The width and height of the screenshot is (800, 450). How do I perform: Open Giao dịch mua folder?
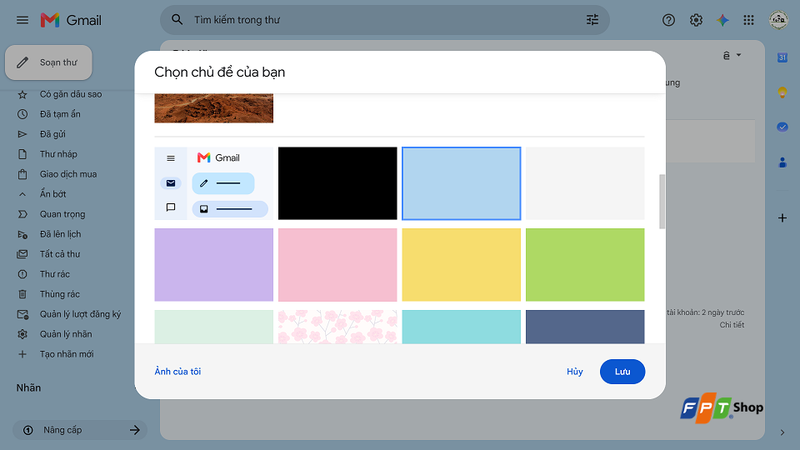pos(69,174)
